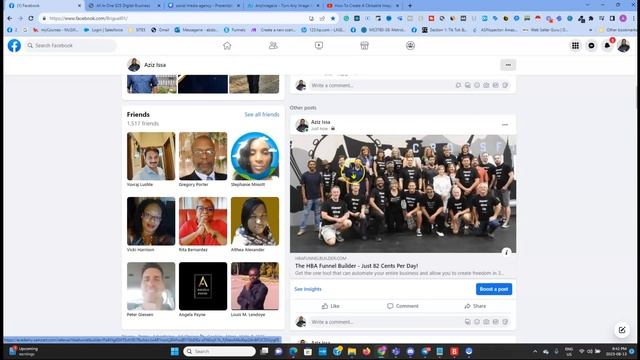Open the HBA Funnel Builder link title
This screenshot has height=360, width=640.
356,266
